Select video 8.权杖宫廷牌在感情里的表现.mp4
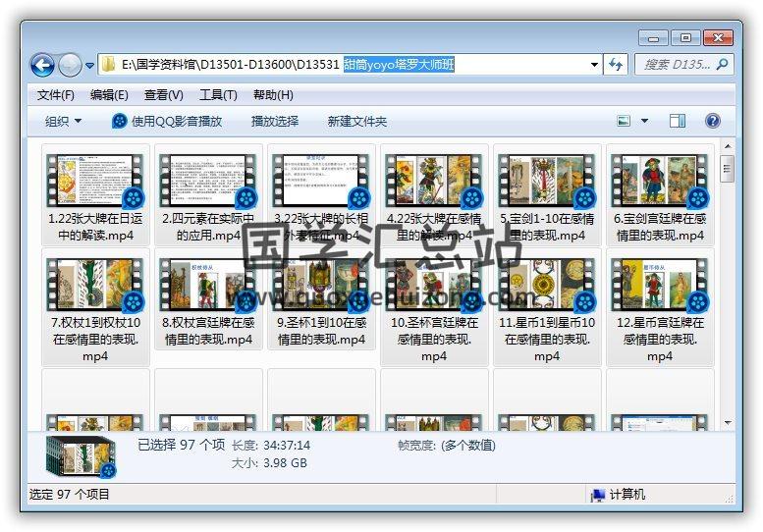 [208, 298]
